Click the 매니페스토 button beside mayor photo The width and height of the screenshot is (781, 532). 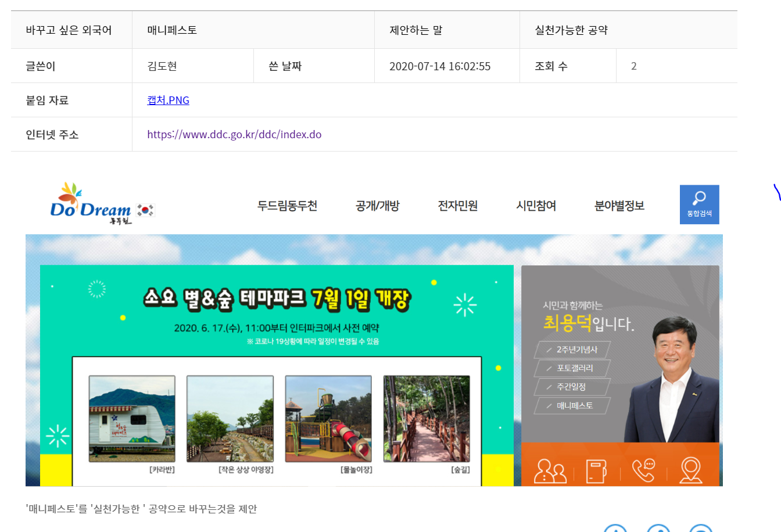pos(572,405)
